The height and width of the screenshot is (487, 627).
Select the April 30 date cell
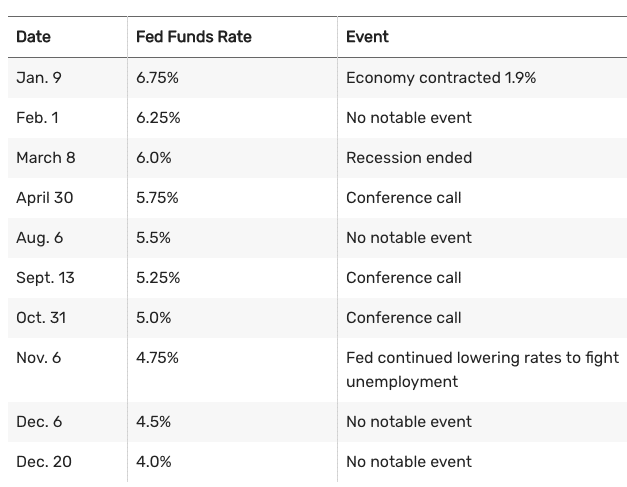(x=45, y=197)
